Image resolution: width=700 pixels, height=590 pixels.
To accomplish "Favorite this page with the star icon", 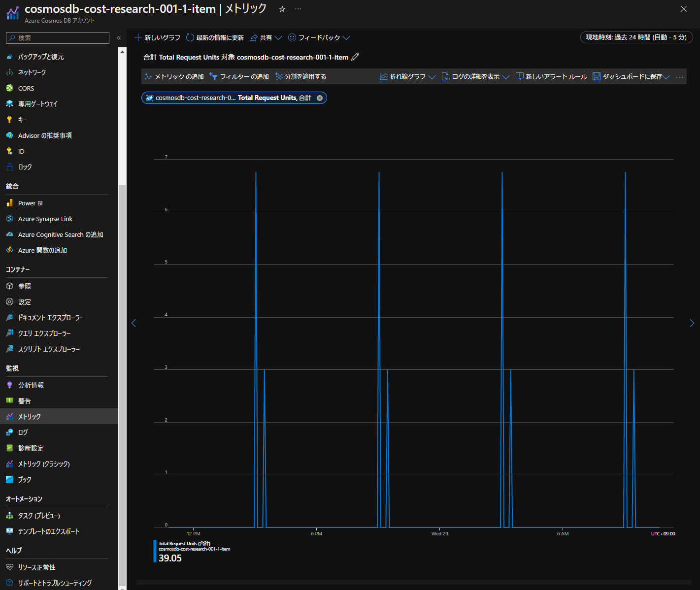I will [x=281, y=8].
